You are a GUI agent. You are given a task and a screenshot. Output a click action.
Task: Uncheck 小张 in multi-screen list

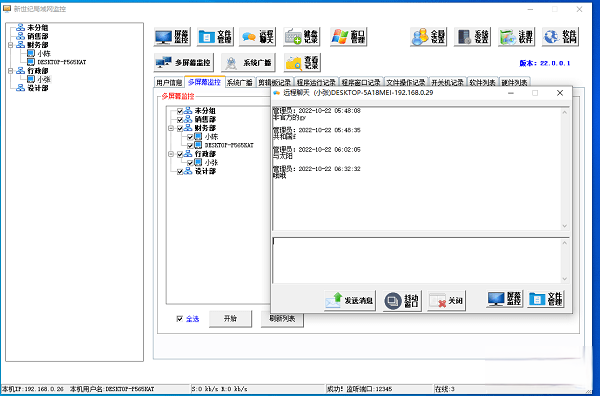point(190,163)
